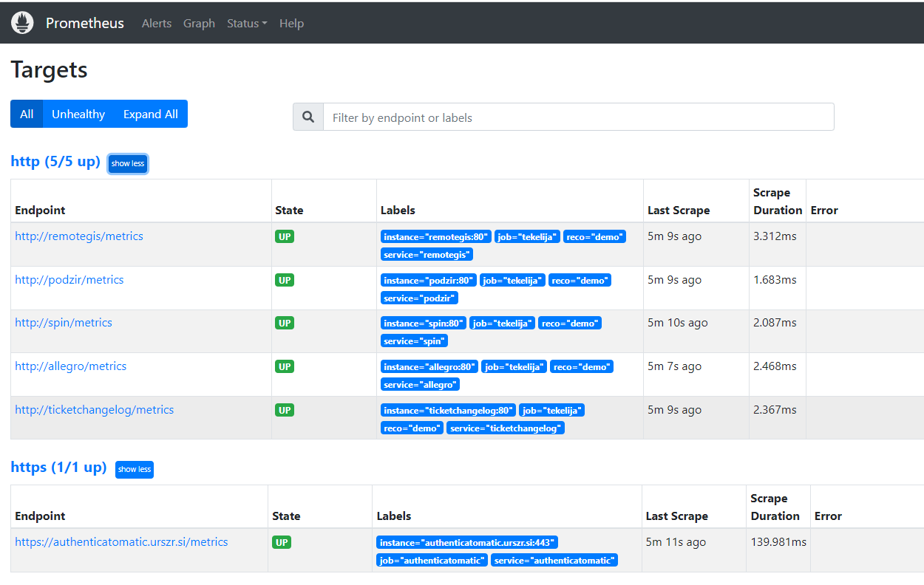
Task: Open the Alerts page
Action: [157, 24]
